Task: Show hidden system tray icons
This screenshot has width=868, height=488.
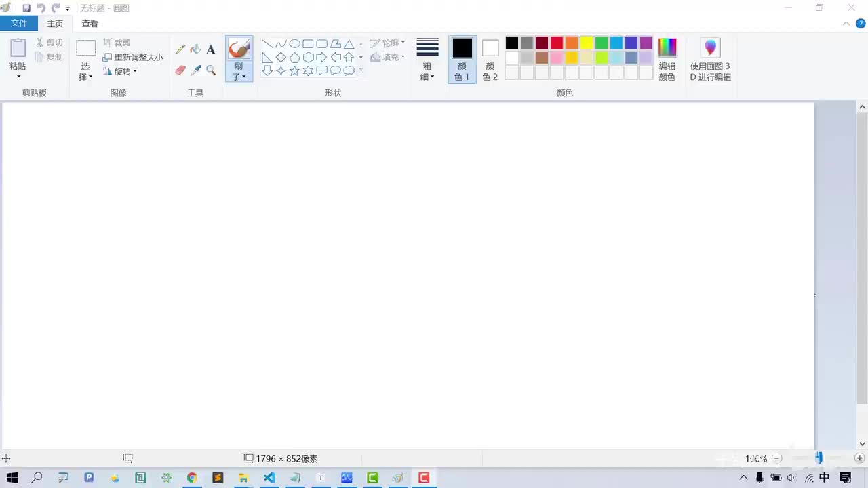Action: point(743,478)
